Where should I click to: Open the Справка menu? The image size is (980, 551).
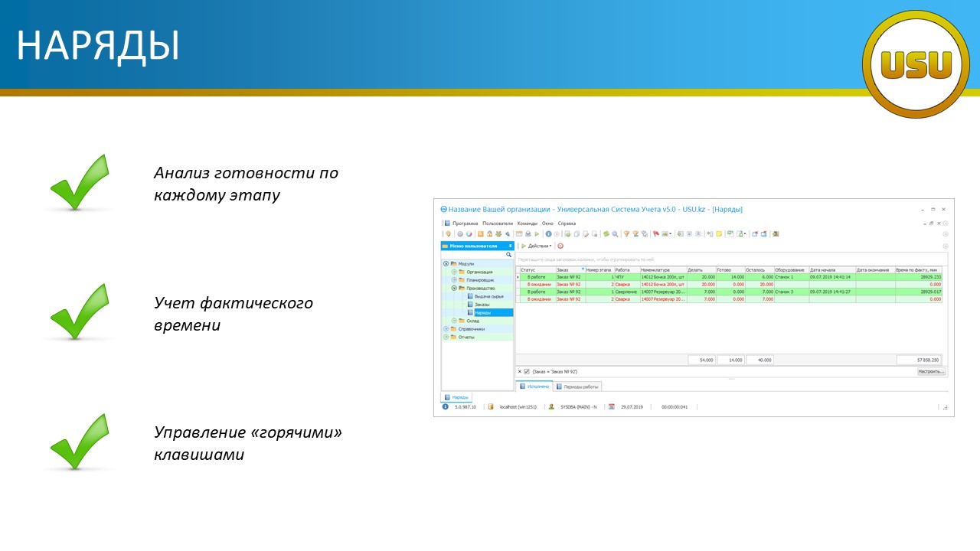[x=567, y=223]
